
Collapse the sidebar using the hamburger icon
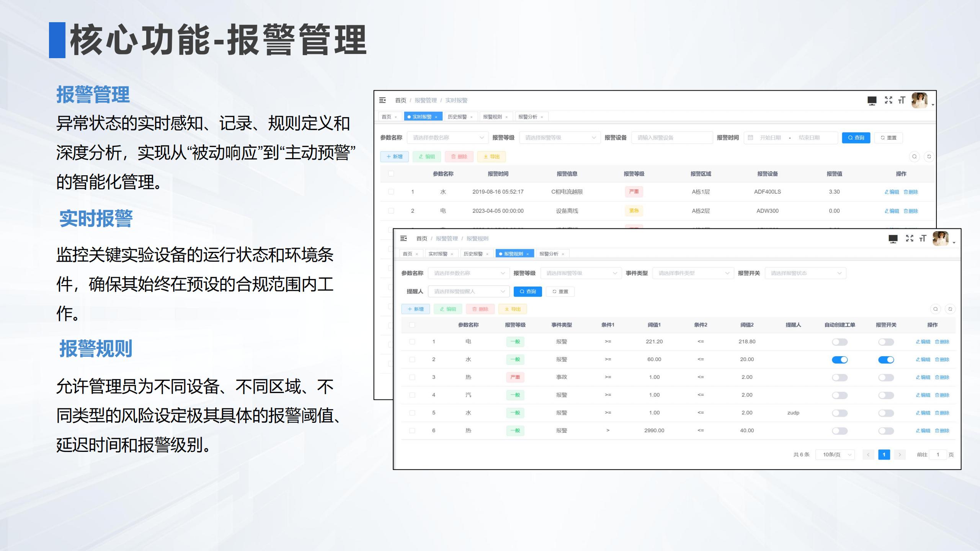click(x=403, y=238)
